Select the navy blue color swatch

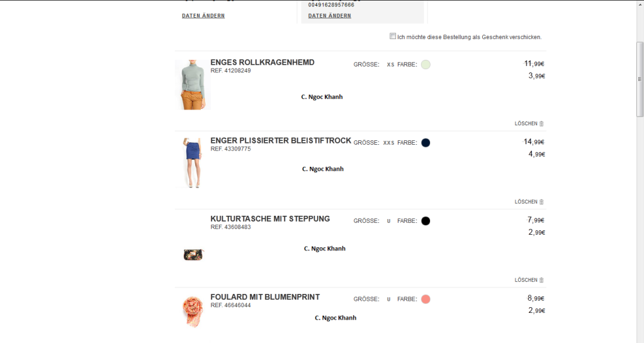point(426,142)
